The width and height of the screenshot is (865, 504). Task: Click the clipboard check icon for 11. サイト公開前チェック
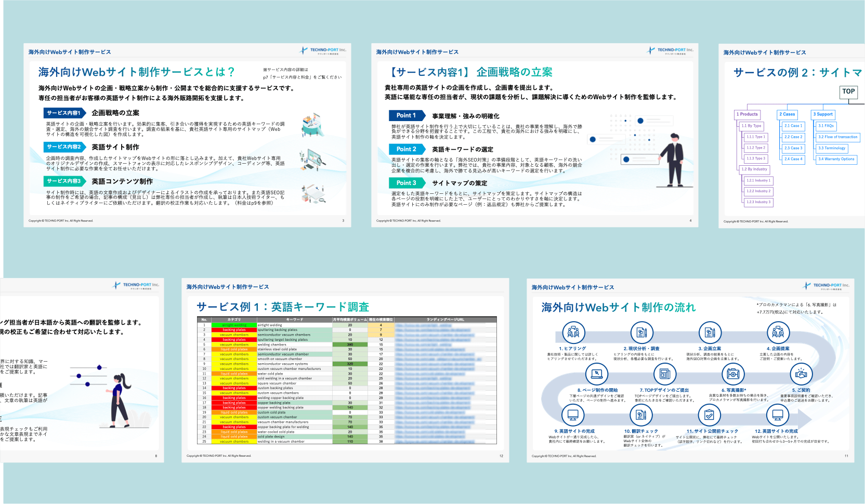point(709,415)
